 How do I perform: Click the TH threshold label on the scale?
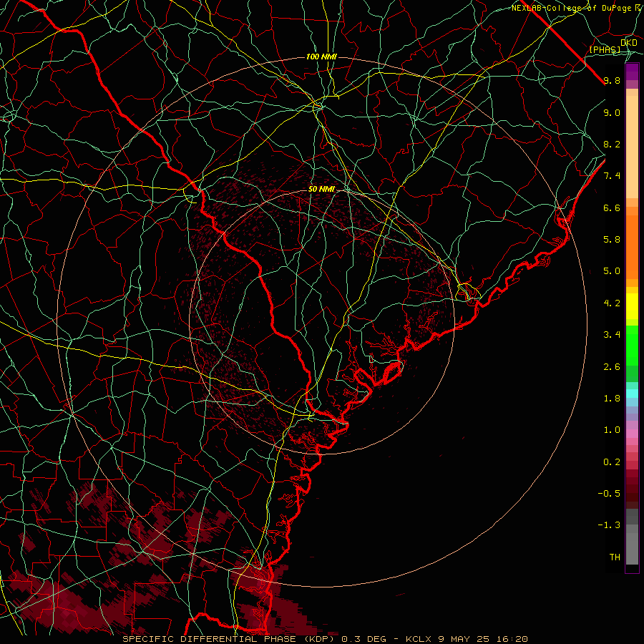[615, 557]
